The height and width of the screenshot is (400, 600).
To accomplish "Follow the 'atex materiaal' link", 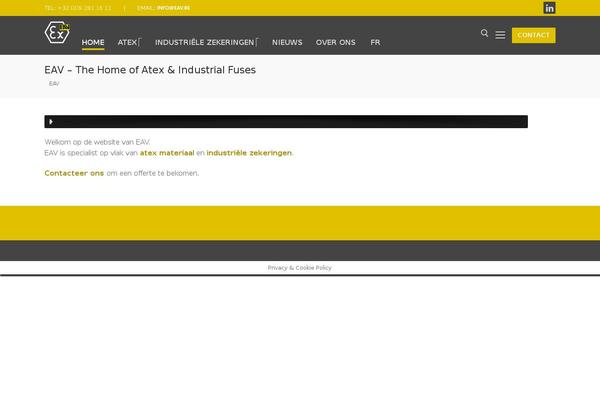I will [x=167, y=153].
